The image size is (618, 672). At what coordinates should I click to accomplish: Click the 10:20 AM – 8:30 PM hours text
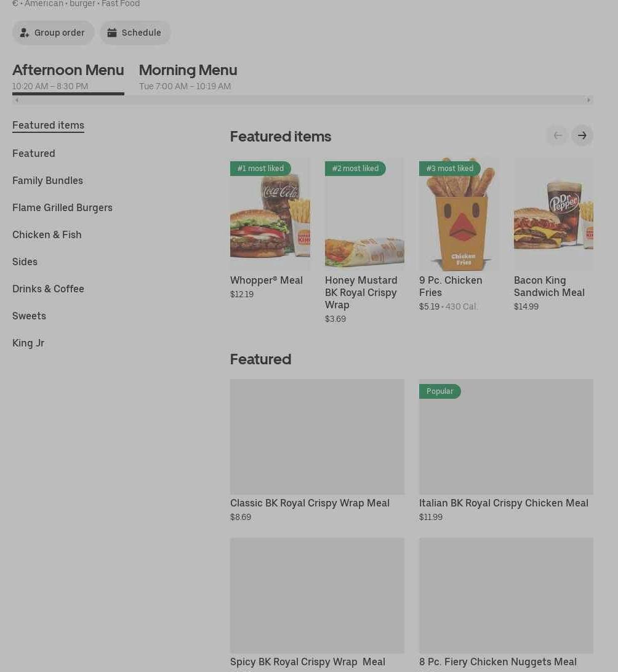pyautogui.click(x=50, y=86)
